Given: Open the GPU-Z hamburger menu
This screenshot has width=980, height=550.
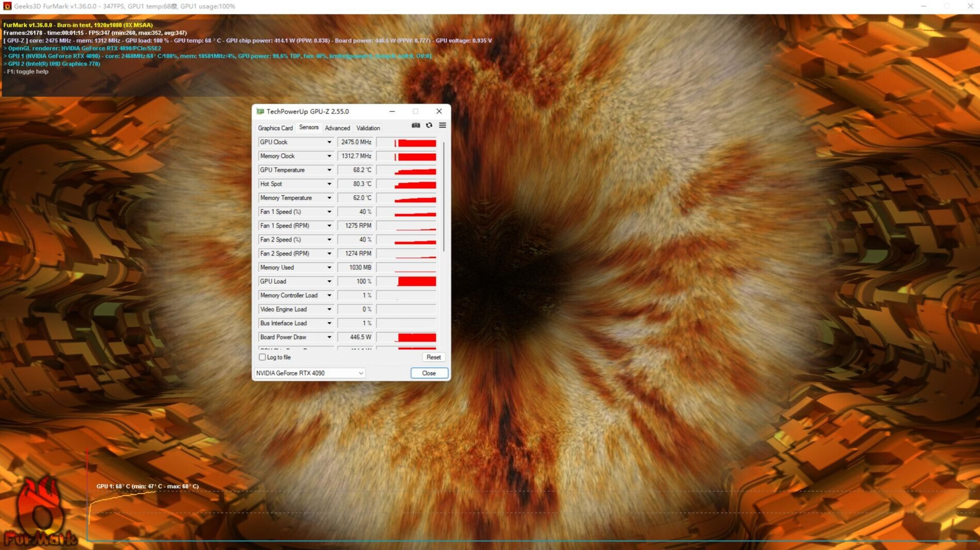Looking at the screenshot, I should [x=442, y=125].
